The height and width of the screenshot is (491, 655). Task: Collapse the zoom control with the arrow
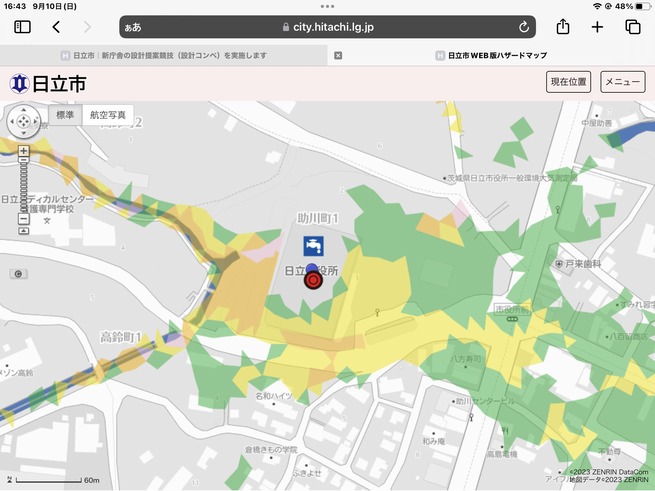tap(24, 231)
